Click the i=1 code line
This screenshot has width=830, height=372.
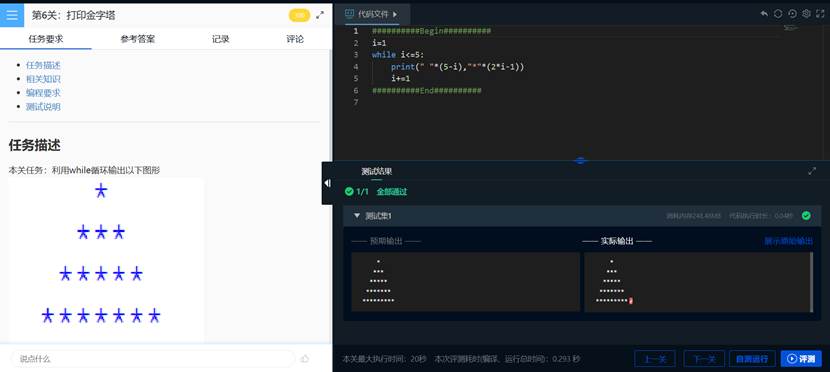pos(379,43)
